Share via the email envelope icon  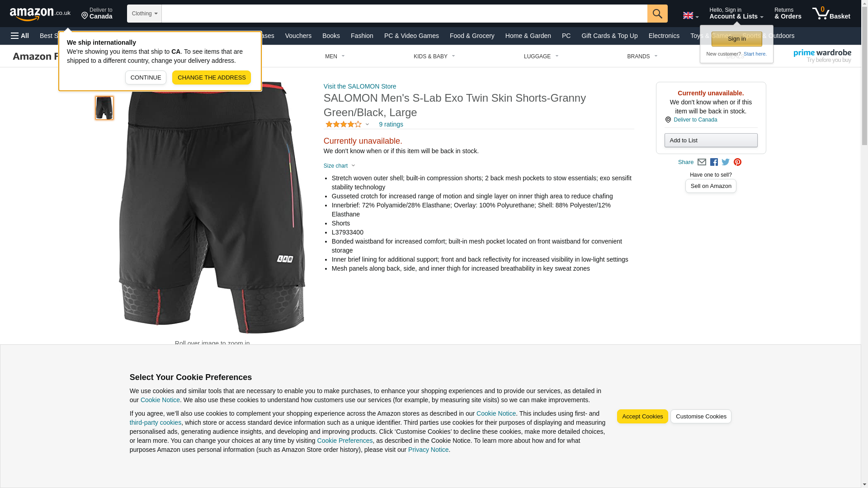702,162
